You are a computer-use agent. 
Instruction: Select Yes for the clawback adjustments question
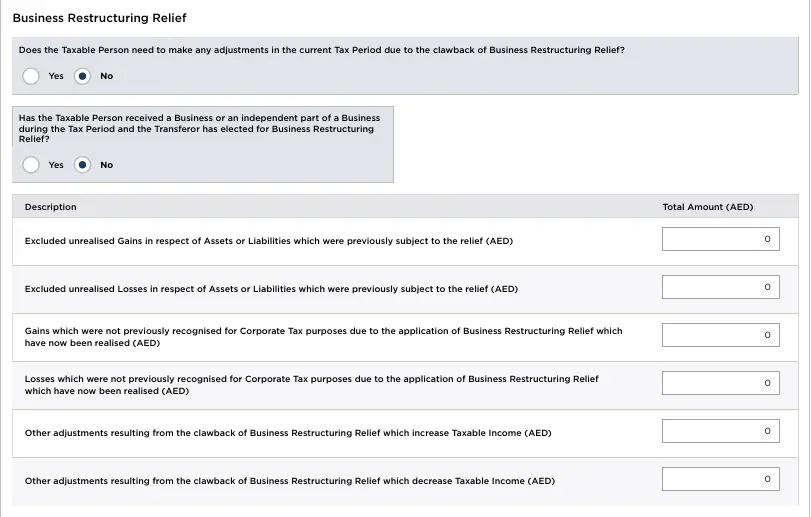[x=32, y=76]
